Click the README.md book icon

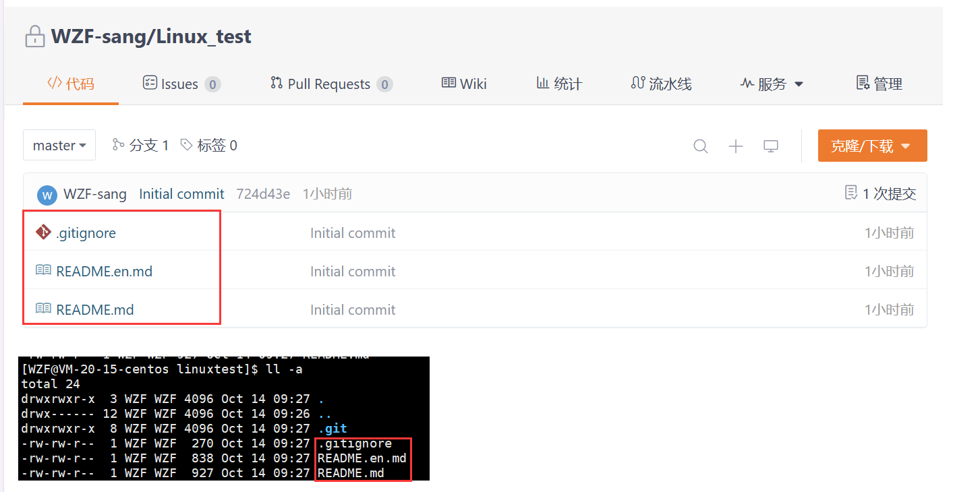pyautogui.click(x=43, y=309)
